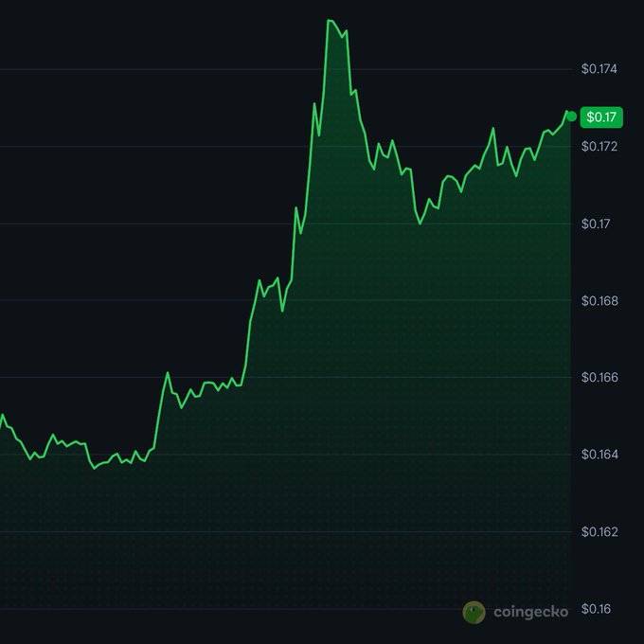Click the $0.16 axis label

[x=596, y=609]
